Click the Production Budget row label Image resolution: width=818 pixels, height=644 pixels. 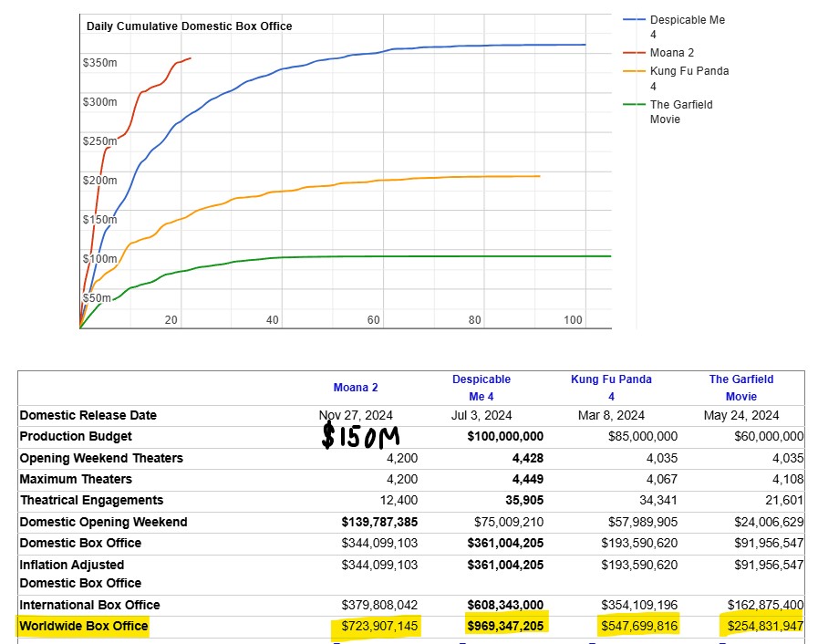[76, 437]
